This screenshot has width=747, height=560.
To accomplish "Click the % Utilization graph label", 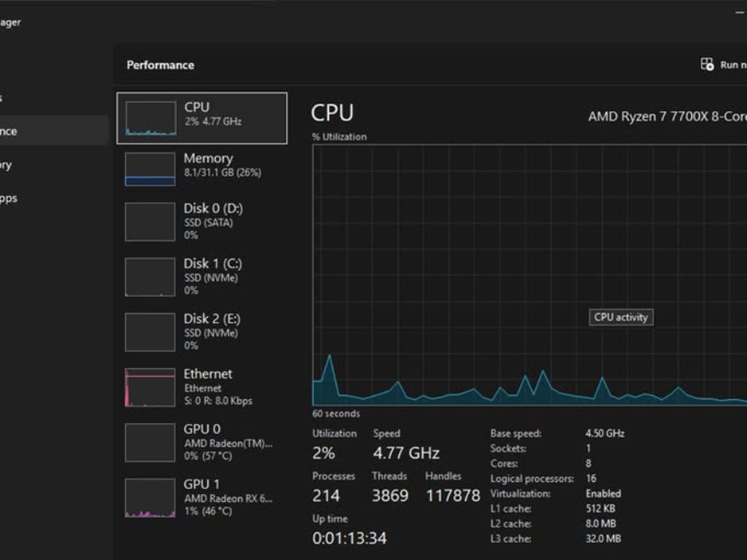I will (x=339, y=137).
